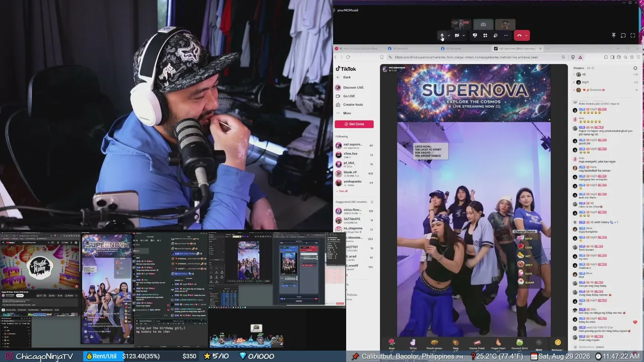Click the red heart in the chat panel
This screenshot has width=644, height=362.
click(x=635, y=322)
